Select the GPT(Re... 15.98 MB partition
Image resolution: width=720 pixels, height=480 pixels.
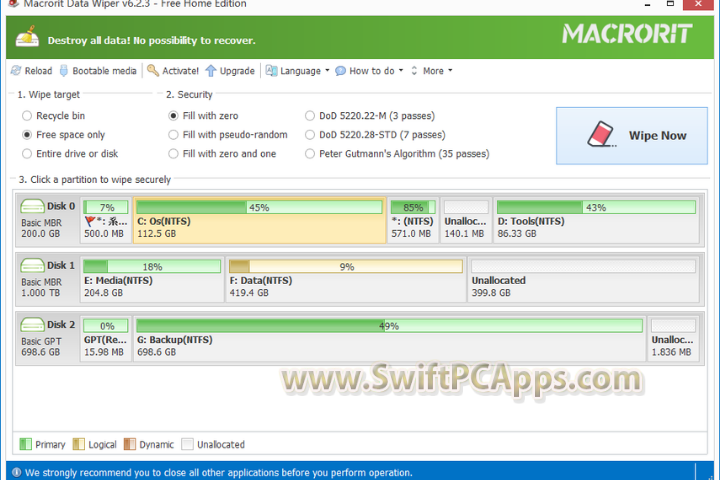106,339
